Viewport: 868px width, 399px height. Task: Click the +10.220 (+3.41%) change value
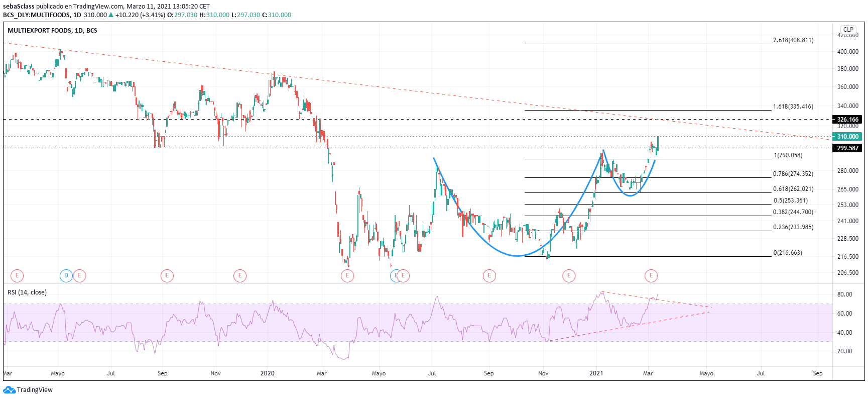click(x=140, y=15)
